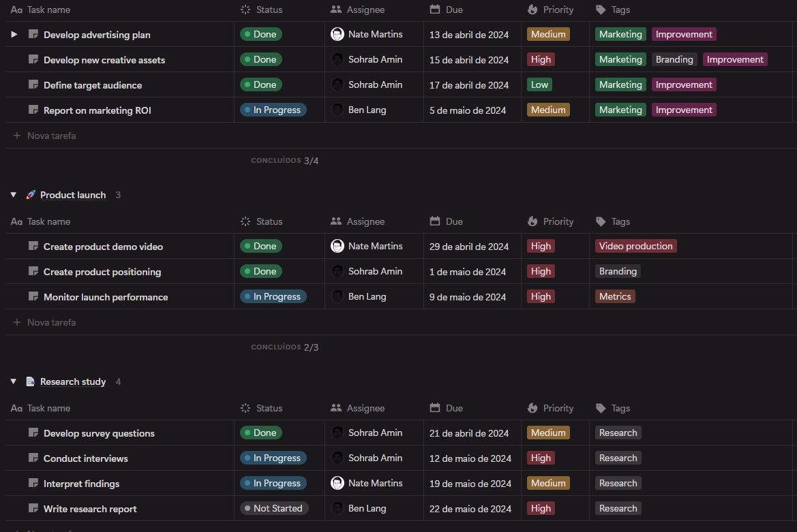Click the task icon beside Write research report
This screenshot has height=532, width=797.
point(33,509)
